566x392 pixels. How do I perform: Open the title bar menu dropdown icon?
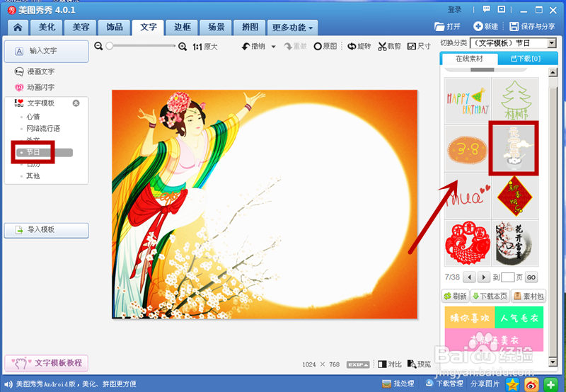coord(502,10)
